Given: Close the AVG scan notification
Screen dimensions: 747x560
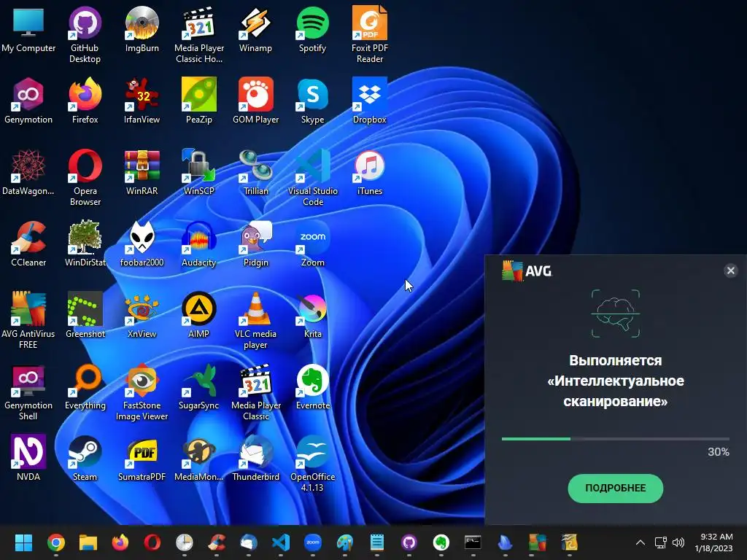Looking at the screenshot, I should click(730, 271).
